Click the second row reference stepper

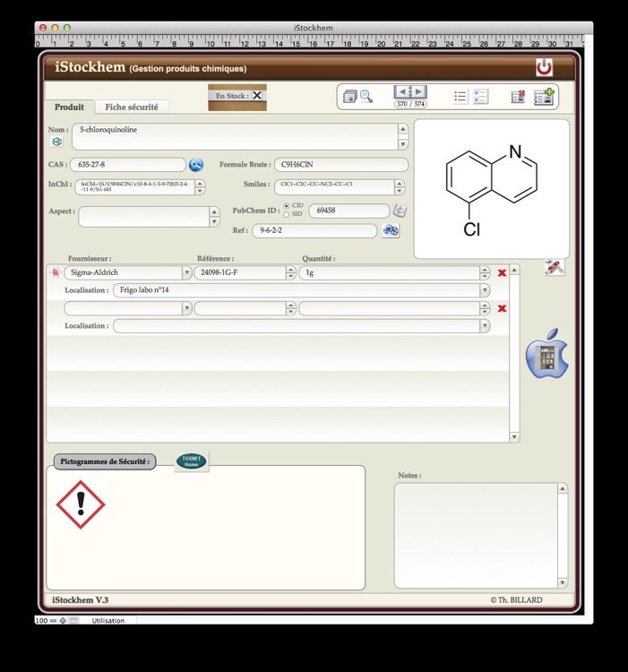[291, 308]
